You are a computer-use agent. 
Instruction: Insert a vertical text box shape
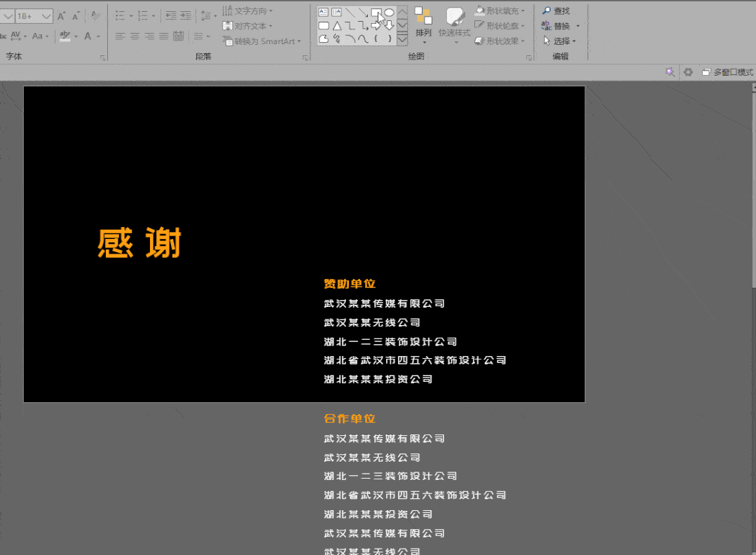pos(336,13)
